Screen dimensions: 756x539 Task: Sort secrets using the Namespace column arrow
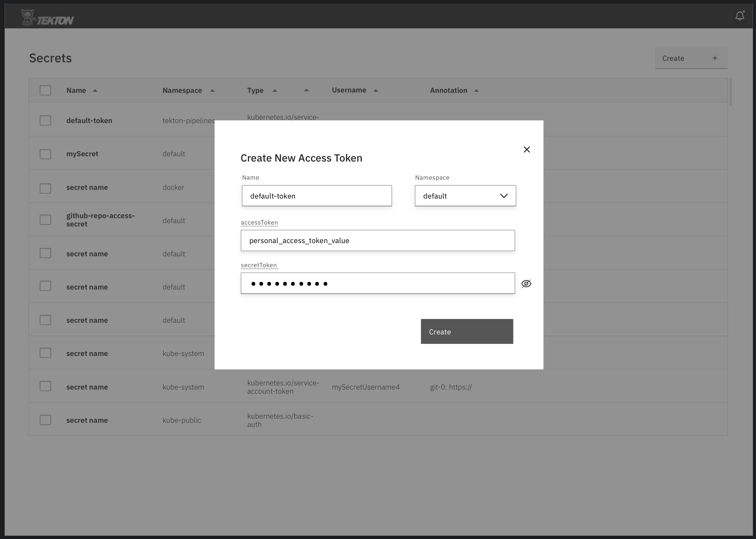pos(212,90)
